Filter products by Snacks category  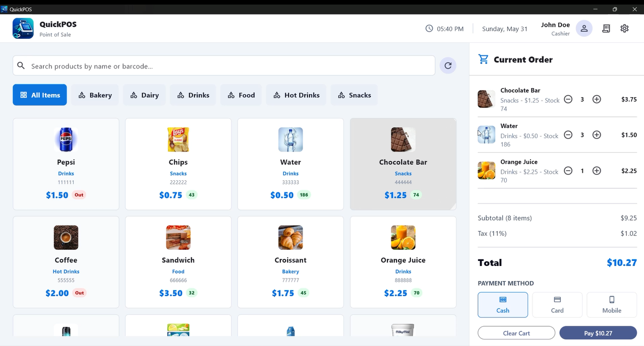[x=354, y=95]
